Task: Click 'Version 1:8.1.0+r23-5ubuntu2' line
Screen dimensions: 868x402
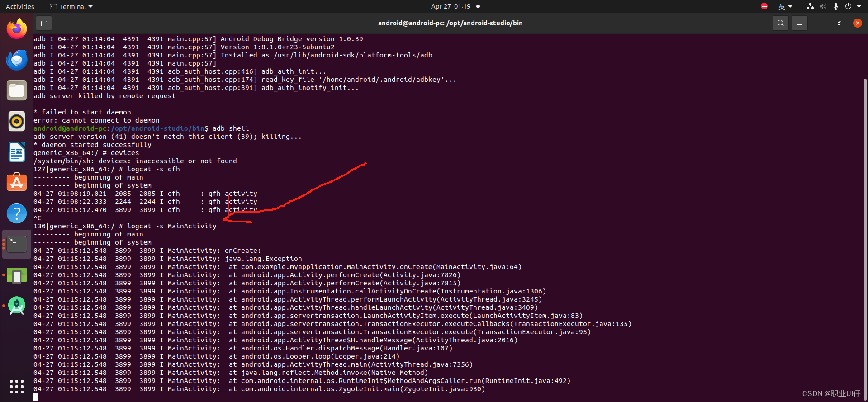Action: 184,47
